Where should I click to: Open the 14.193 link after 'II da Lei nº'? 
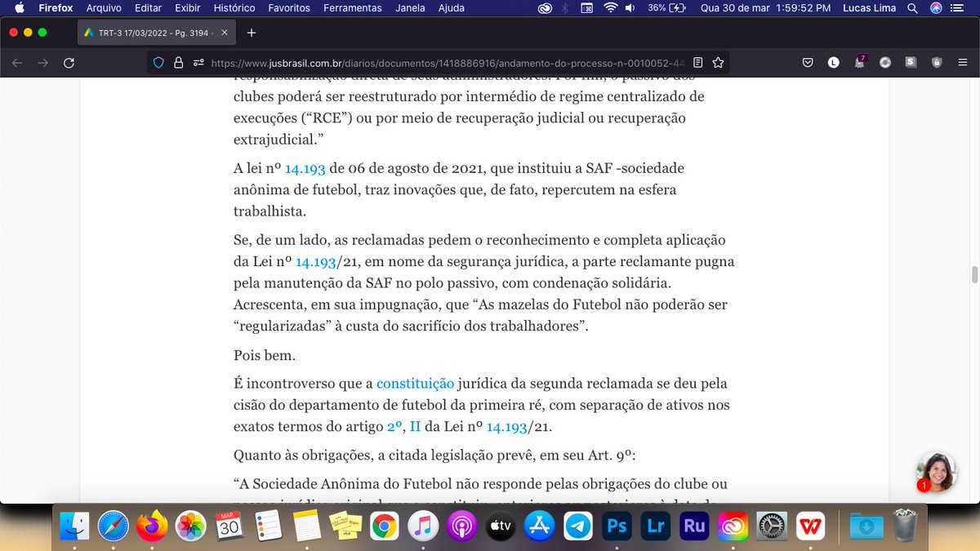(x=507, y=426)
